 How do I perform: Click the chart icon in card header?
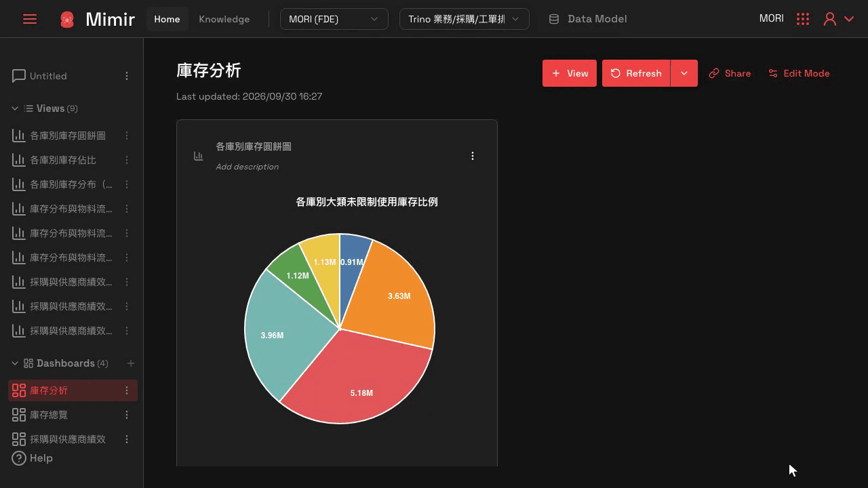198,156
